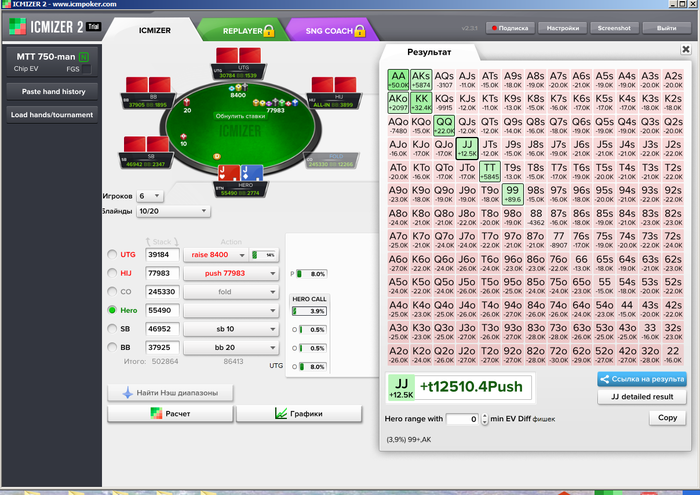Viewport: 700px width, 495px height.
Task: Adjust the HIJ push 8.0% range slider
Action: pyautogui.click(x=311, y=274)
